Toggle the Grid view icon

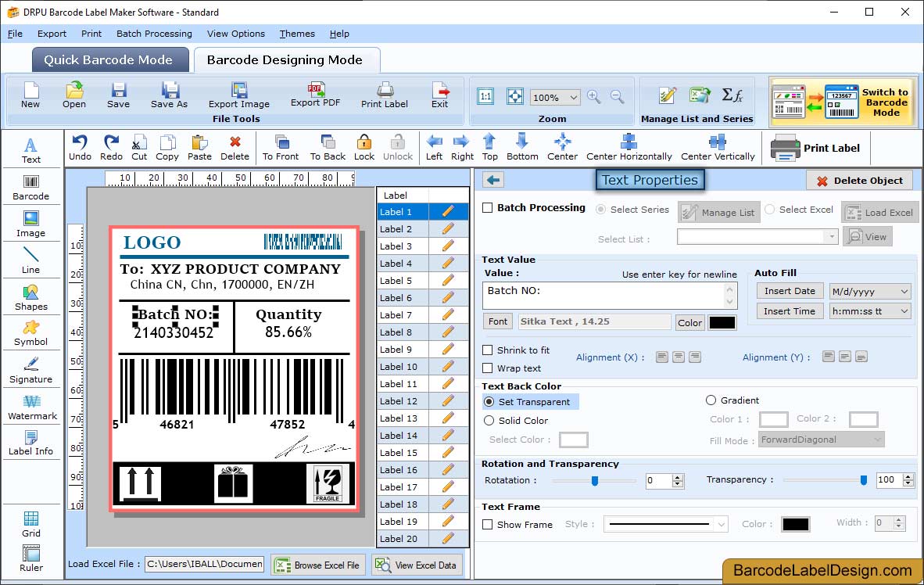click(30, 524)
